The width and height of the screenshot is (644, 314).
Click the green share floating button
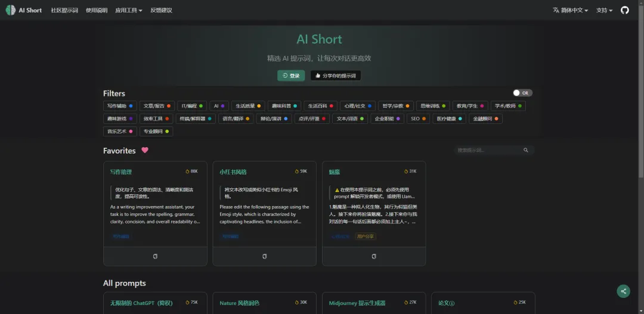pyautogui.click(x=623, y=291)
